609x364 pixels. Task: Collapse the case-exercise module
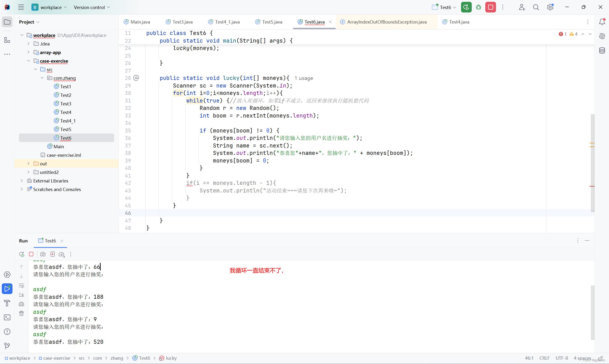(x=29, y=61)
